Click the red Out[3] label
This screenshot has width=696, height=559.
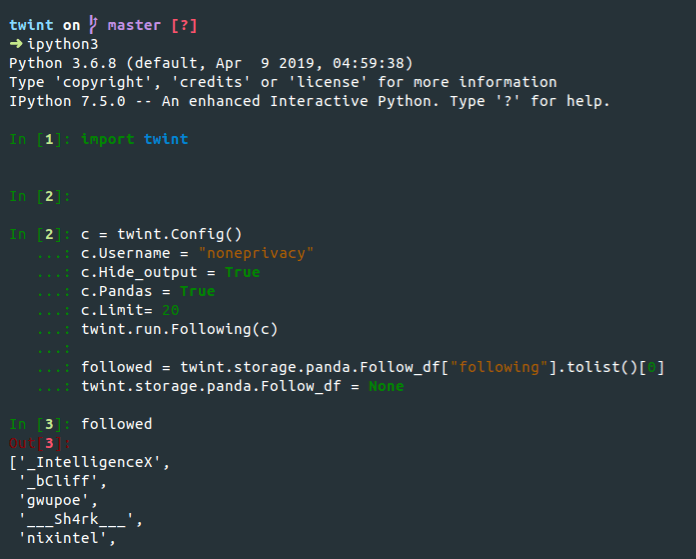(x=40, y=443)
